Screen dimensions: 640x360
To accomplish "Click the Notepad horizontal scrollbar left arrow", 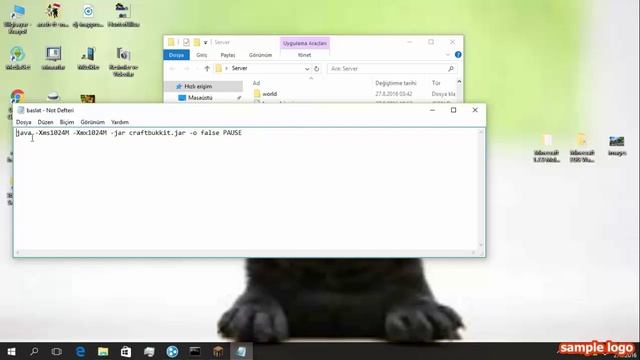I will 18,253.
